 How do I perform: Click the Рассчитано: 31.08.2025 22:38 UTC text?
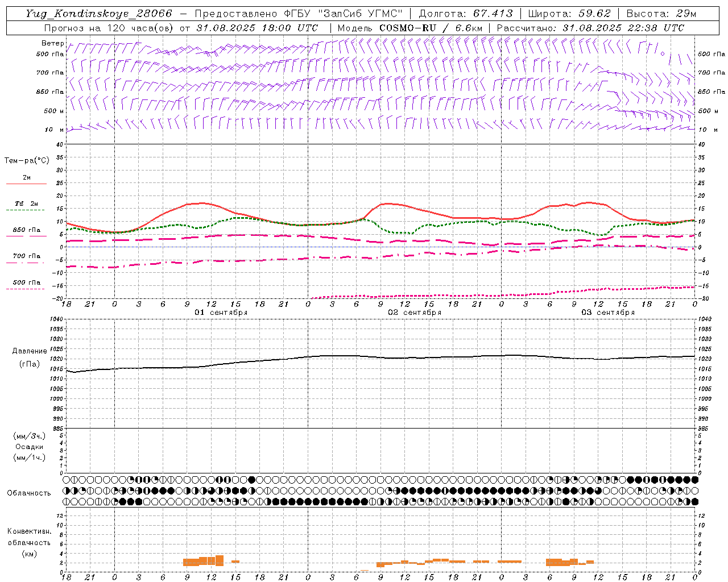590,28
